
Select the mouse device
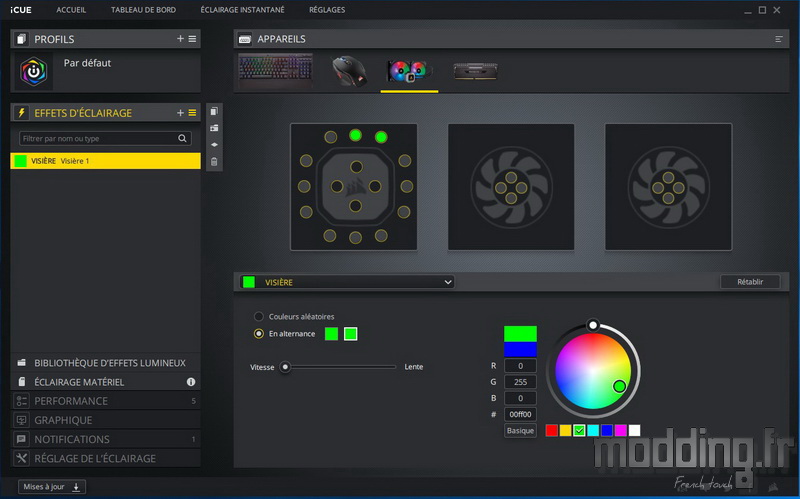pos(349,71)
